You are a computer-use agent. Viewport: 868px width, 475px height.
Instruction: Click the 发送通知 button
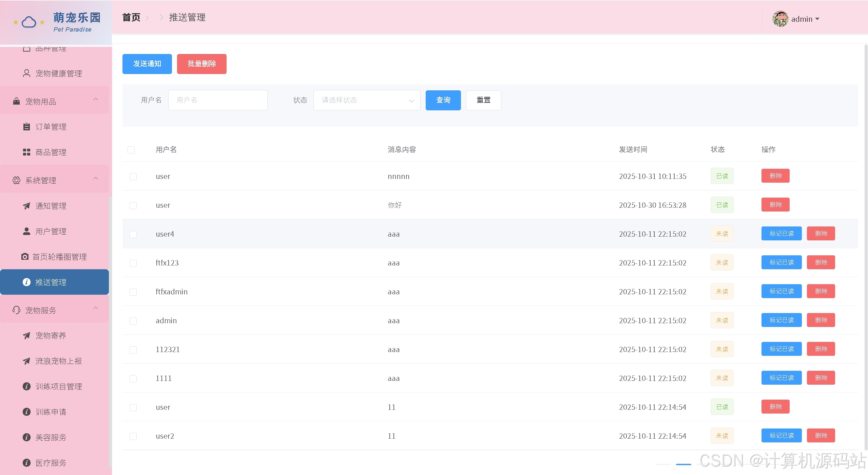tap(147, 64)
